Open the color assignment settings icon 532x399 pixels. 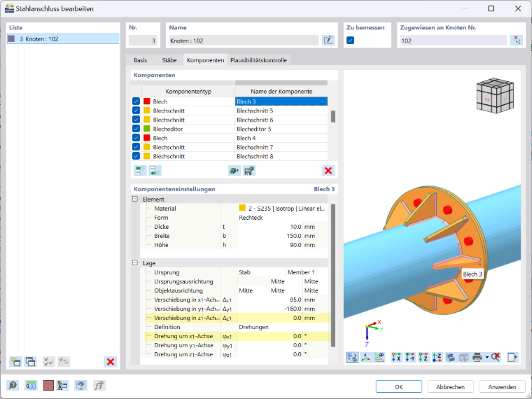pyautogui.click(x=62, y=385)
